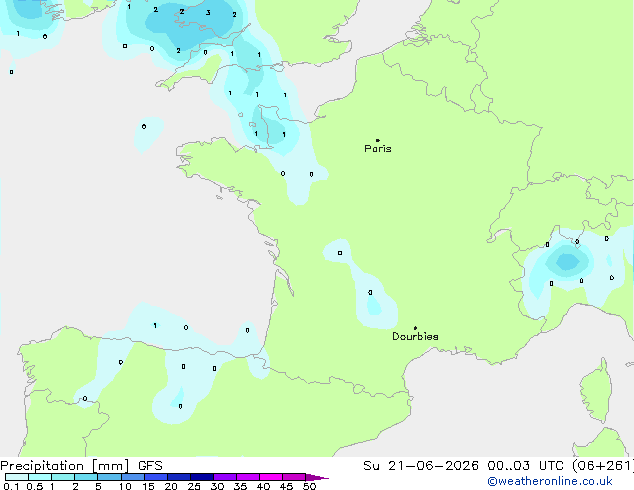
Task: Click the Dourbies city label
Action: (x=415, y=336)
